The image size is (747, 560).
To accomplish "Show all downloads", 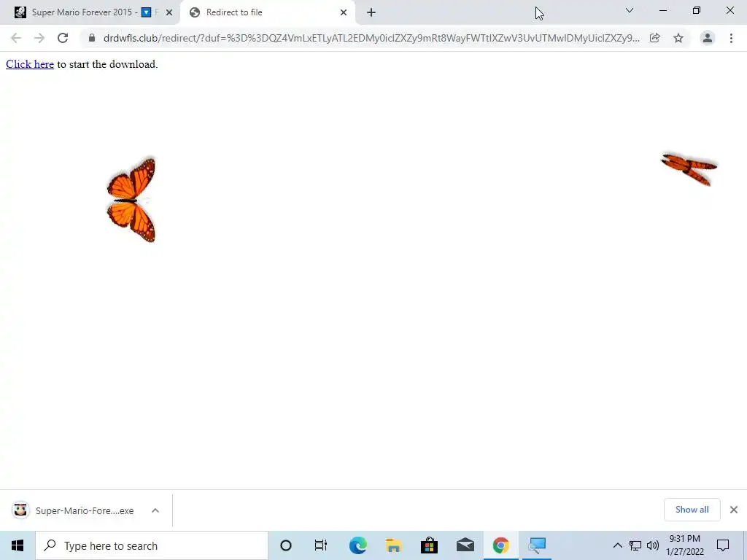I will pos(692,510).
